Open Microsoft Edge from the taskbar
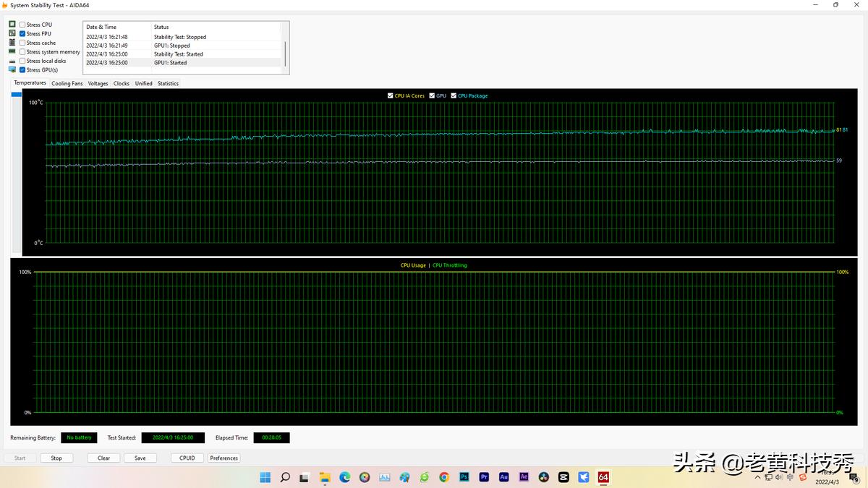Image resolution: width=868 pixels, height=488 pixels. pyautogui.click(x=345, y=477)
